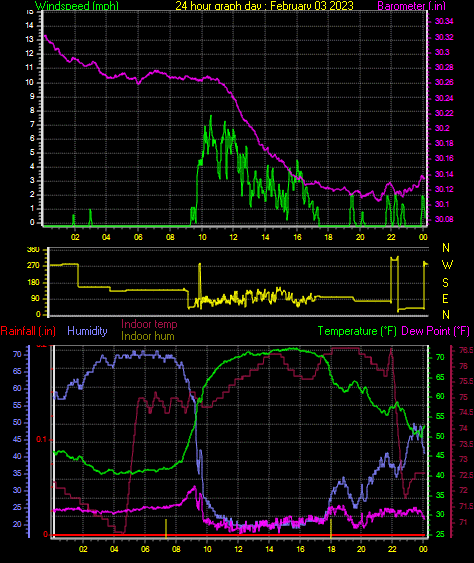
Task: Click the graph title dated February 03 2023
Action: [264, 5]
